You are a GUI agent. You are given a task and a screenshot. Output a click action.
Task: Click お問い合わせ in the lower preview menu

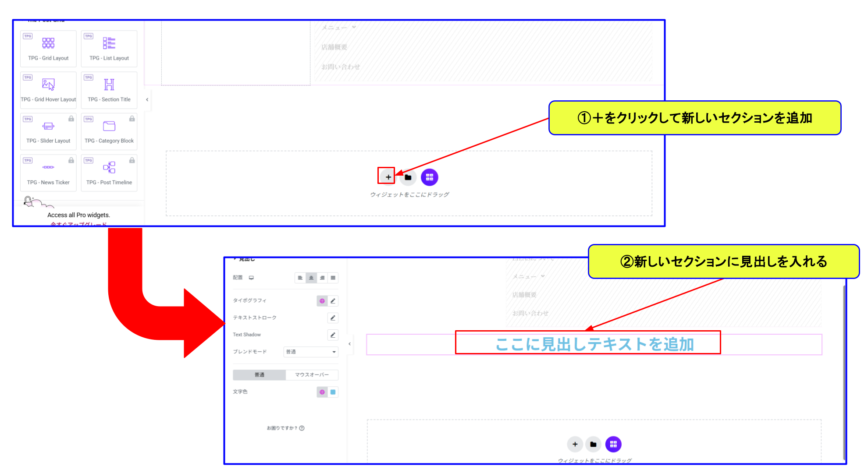(530, 313)
